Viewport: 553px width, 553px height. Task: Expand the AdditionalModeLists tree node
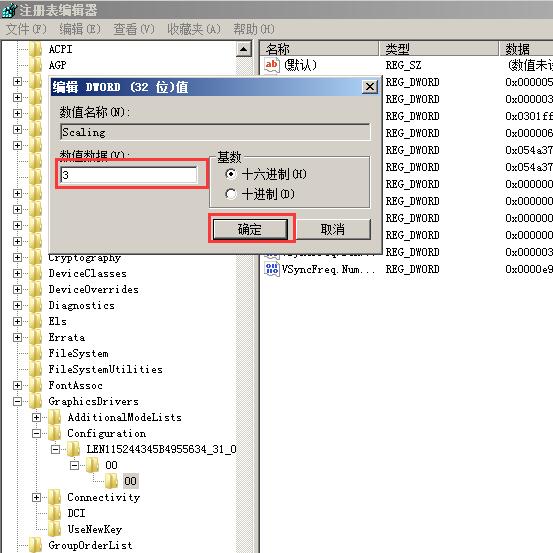36,417
